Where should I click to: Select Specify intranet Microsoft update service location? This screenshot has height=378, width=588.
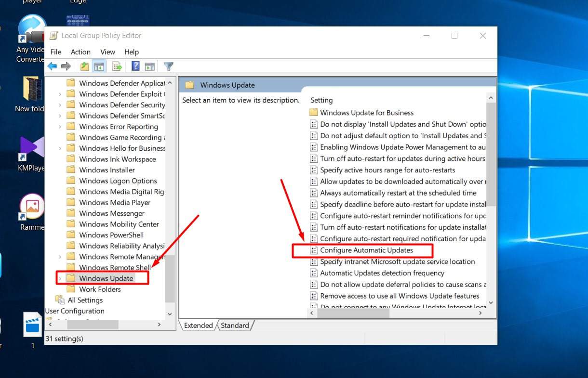click(x=398, y=261)
